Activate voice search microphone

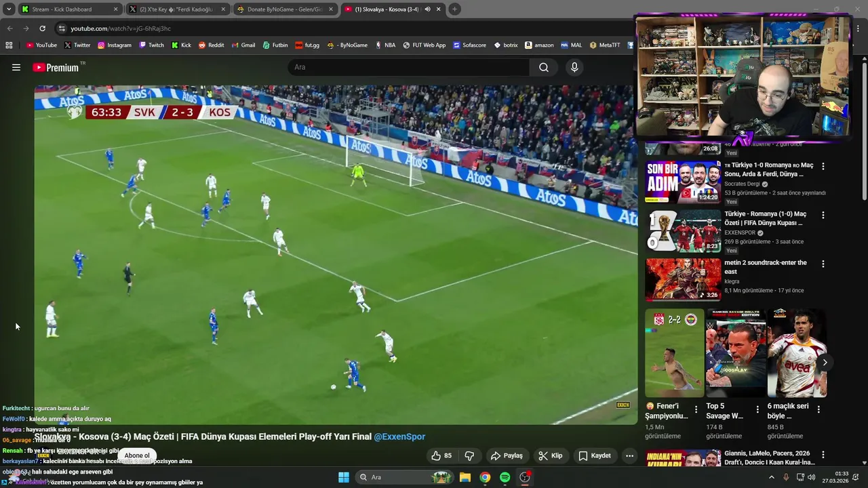(x=574, y=67)
